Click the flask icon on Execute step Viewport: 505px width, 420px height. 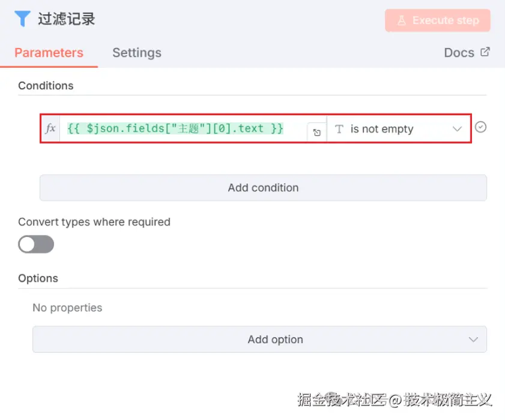(401, 20)
